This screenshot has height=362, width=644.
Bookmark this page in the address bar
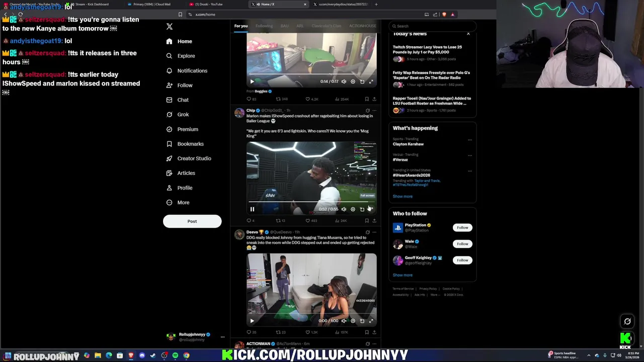point(180,15)
